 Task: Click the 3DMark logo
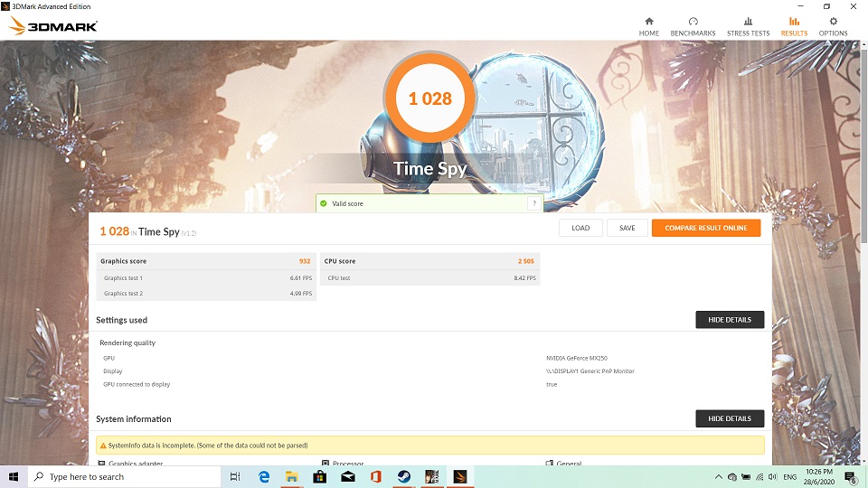pyautogui.click(x=53, y=26)
